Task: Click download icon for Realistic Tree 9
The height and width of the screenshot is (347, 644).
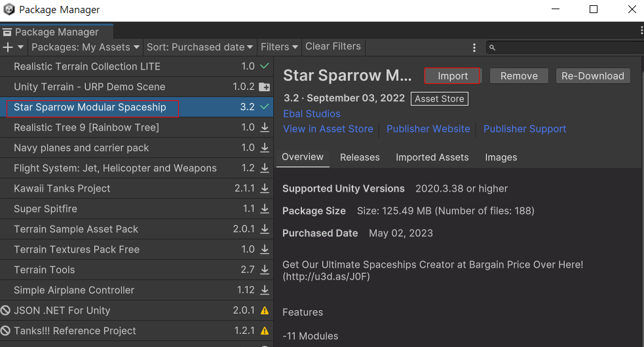Action: (x=265, y=127)
